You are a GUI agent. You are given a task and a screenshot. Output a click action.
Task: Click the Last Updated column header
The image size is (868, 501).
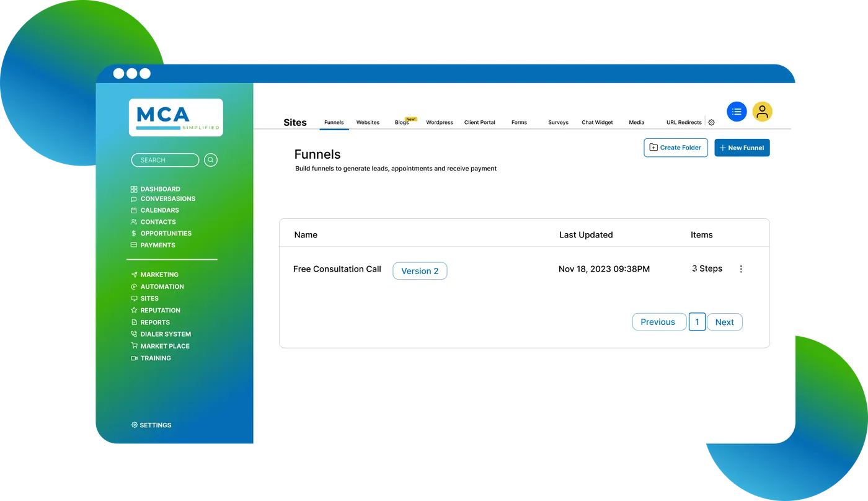click(x=586, y=235)
